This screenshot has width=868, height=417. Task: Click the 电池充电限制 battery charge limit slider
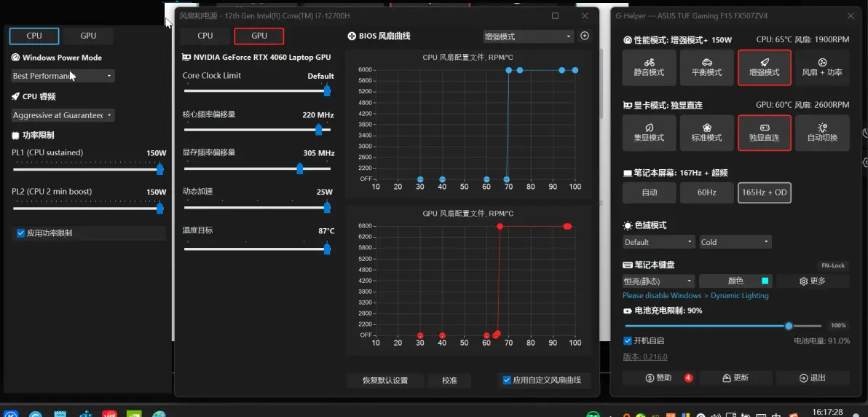click(x=722, y=326)
